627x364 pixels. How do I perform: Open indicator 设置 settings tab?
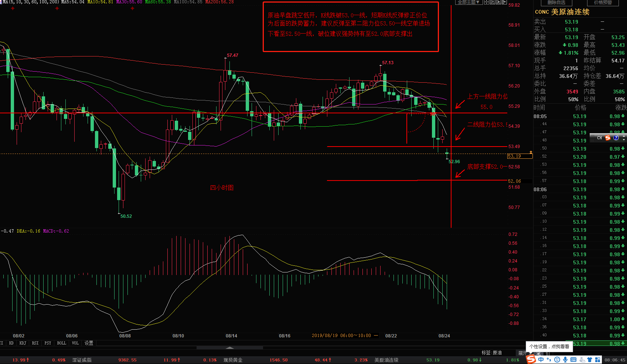(89, 343)
